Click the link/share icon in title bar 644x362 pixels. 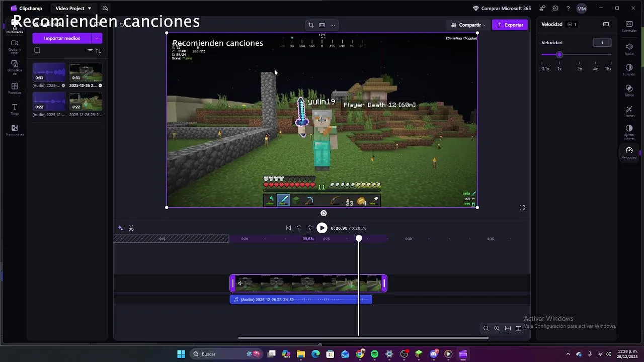pyautogui.click(x=542, y=9)
